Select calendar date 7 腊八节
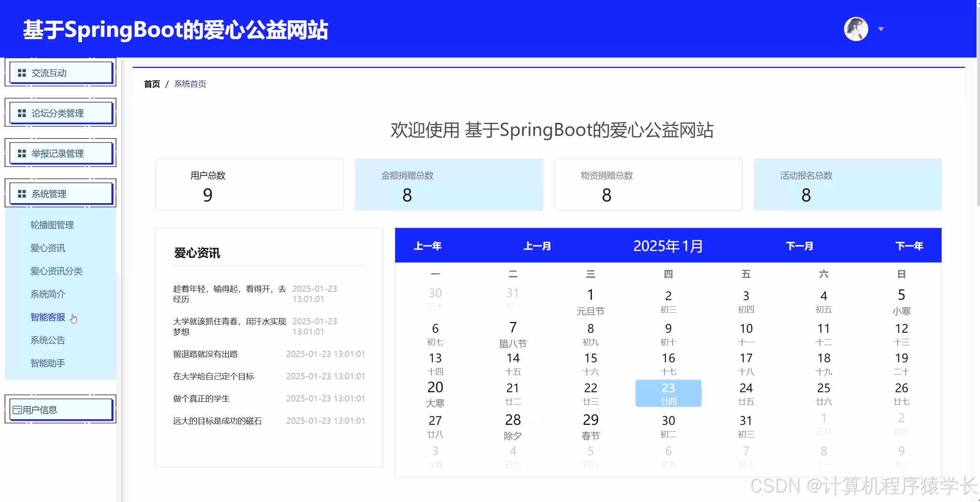This screenshot has width=980, height=502. pyautogui.click(x=513, y=334)
